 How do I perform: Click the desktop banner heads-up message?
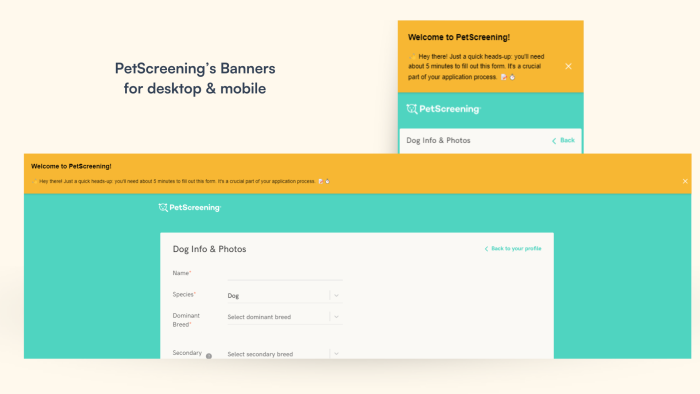[x=181, y=181]
